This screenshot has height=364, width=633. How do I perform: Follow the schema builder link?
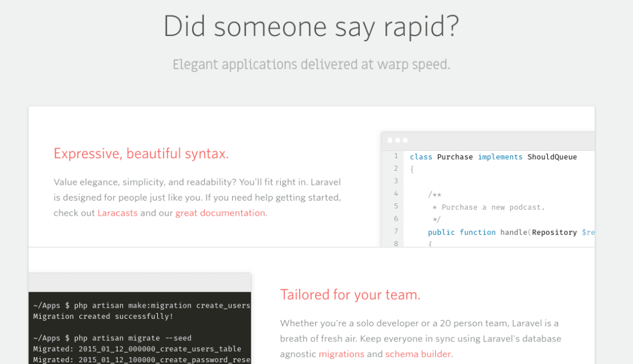[418, 354]
